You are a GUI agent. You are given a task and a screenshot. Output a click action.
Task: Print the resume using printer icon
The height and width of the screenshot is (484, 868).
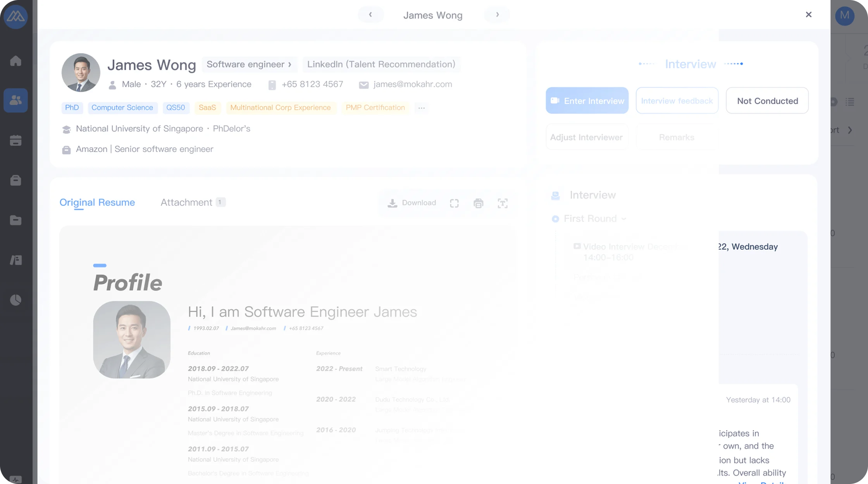click(x=478, y=203)
